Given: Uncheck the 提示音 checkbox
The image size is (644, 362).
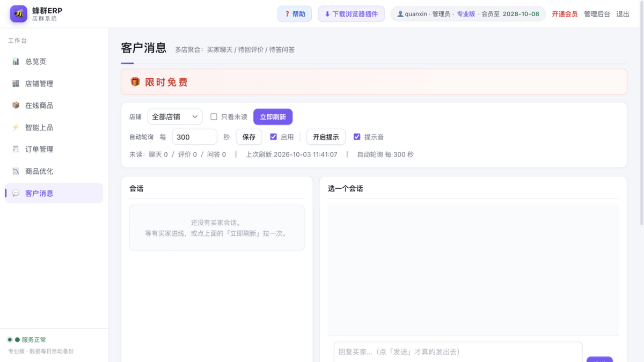Looking at the screenshot, I should point(357,137).
